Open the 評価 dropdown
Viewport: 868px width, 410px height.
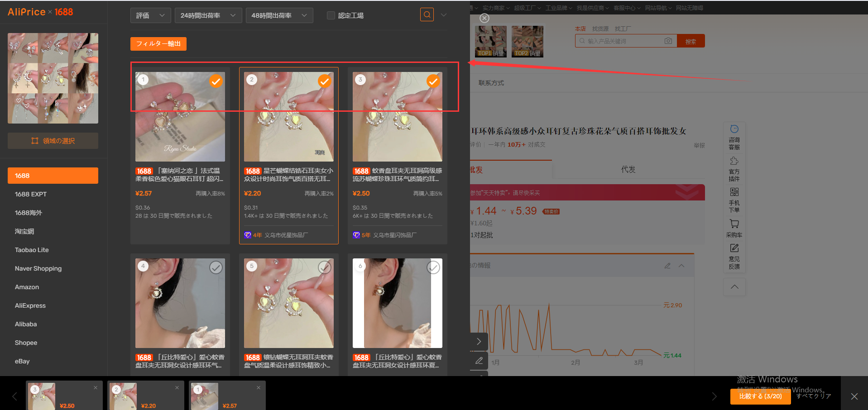pyautogui.click(x=151, y=15)
